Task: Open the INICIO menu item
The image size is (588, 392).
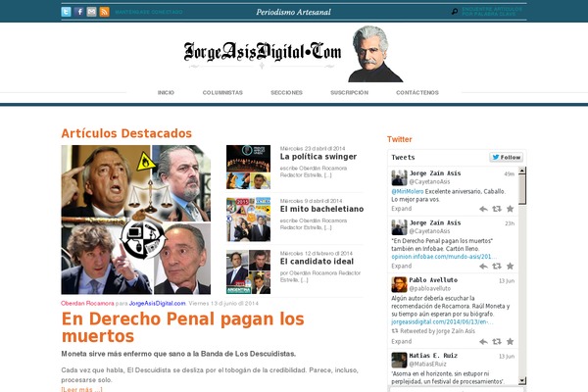Action: coord(166,93)
